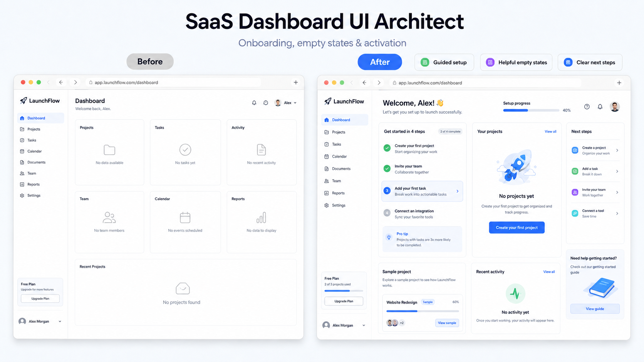Image resolution: width=644 pixels, height=362 pixels.
Task: Click the Pro tip lightbulb icon
Action: (x=389, y=237)
